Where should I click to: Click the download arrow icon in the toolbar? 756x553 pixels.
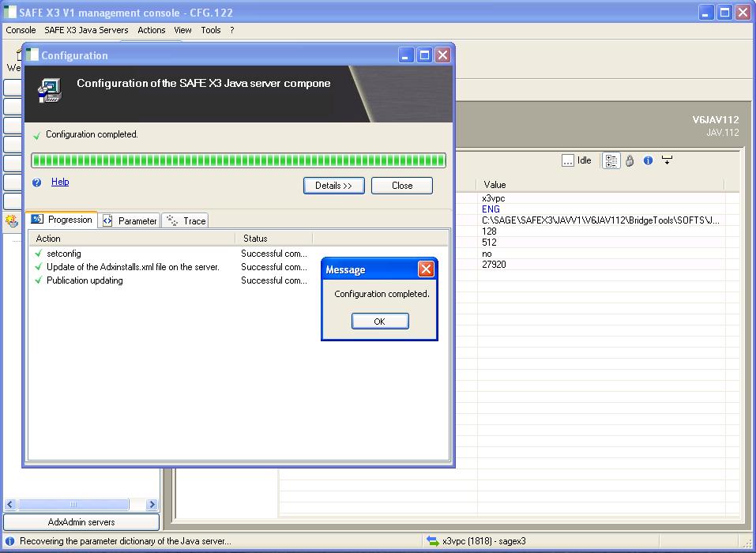coord(667,160)
